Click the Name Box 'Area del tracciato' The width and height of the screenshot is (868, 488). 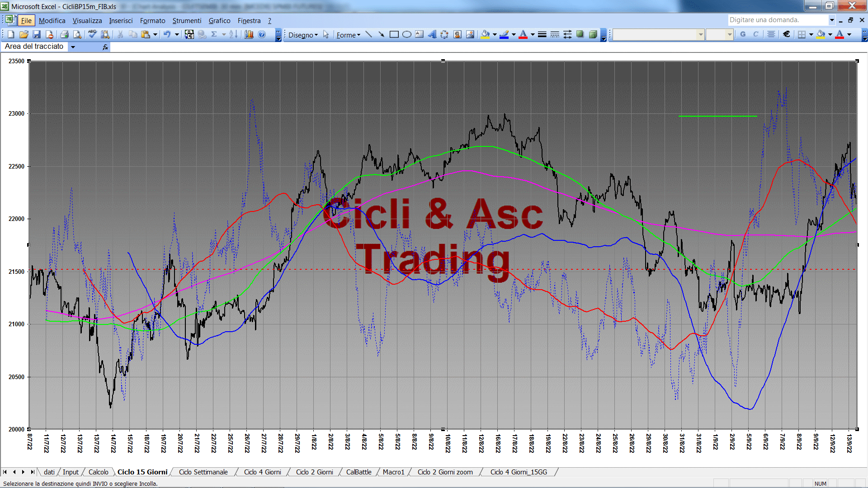[x=35, y=47]
